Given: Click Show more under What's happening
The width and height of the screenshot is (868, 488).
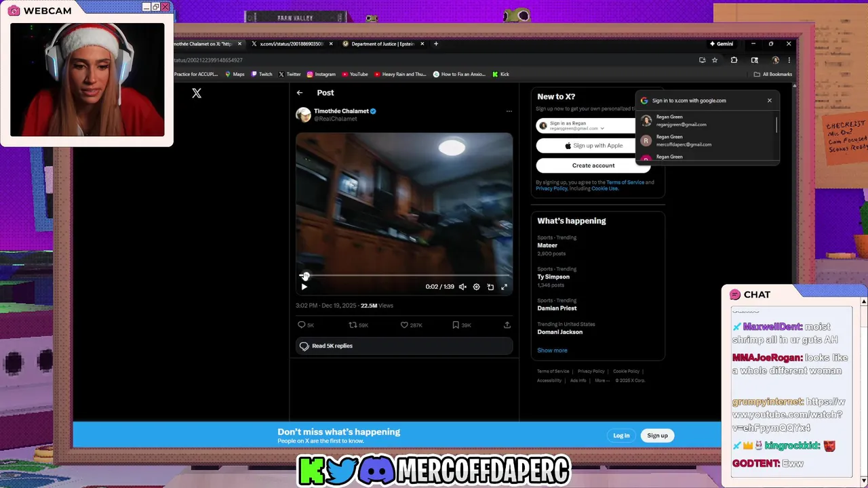Looking at the screenshot, I should tap(552, 350).
